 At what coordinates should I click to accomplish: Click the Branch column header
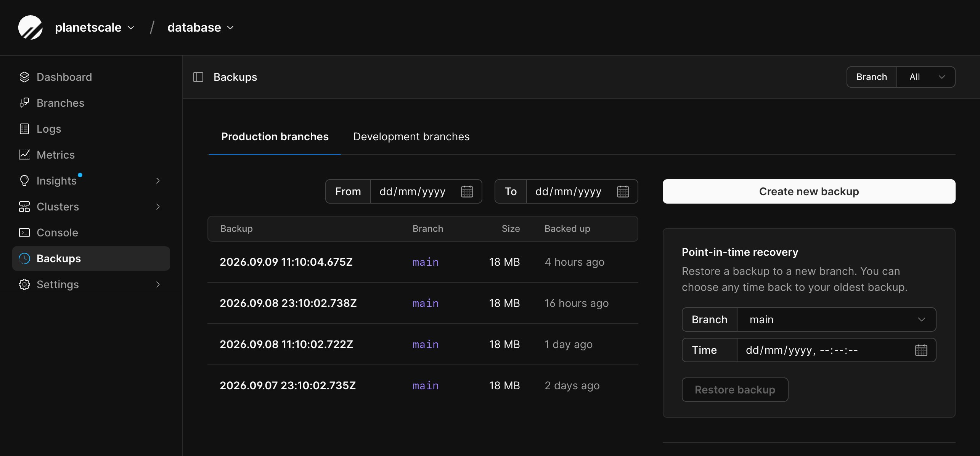tap(428, 228)
